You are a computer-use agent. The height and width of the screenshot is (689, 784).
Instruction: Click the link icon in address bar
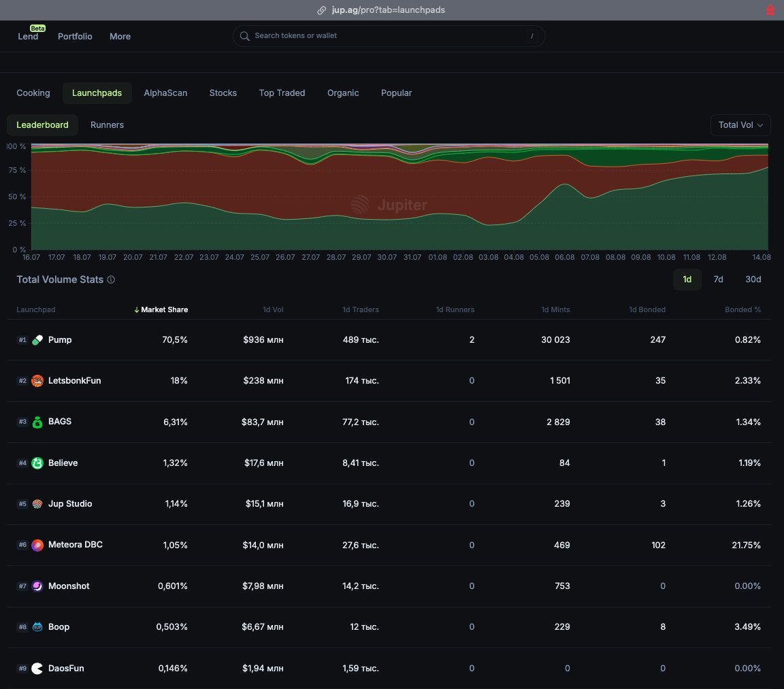click(321, 10)
